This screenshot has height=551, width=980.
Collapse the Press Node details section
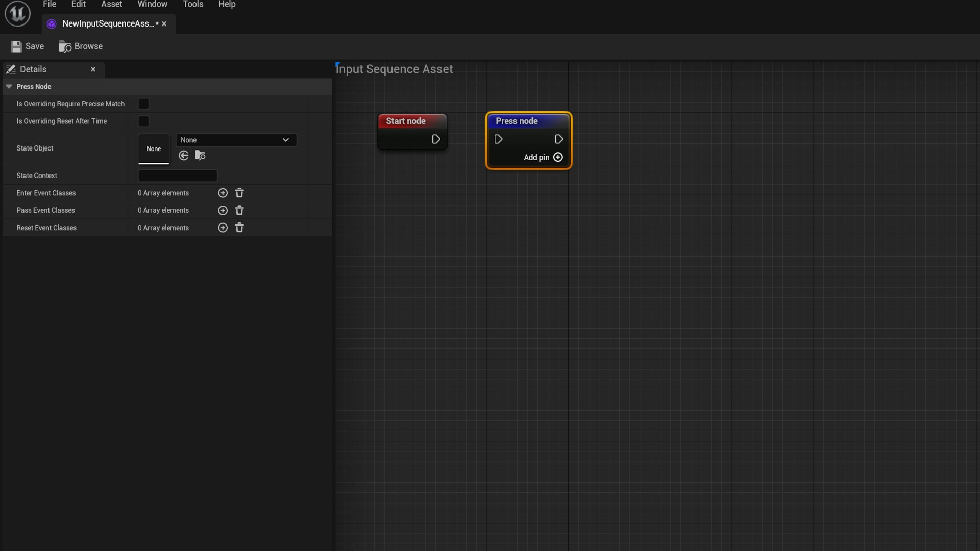tap(9, 86)
